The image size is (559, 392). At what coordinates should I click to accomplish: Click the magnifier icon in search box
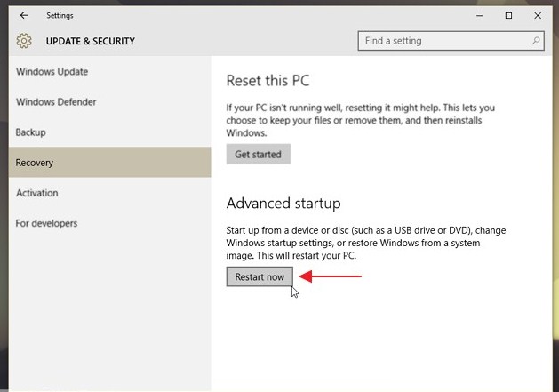pyautogui.click(x=536, y=41)
